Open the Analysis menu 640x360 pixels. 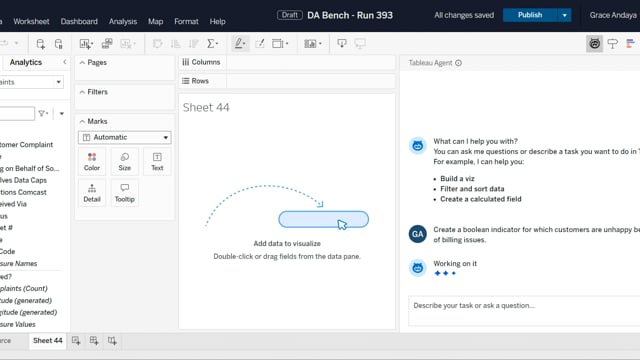pos(123,21)
